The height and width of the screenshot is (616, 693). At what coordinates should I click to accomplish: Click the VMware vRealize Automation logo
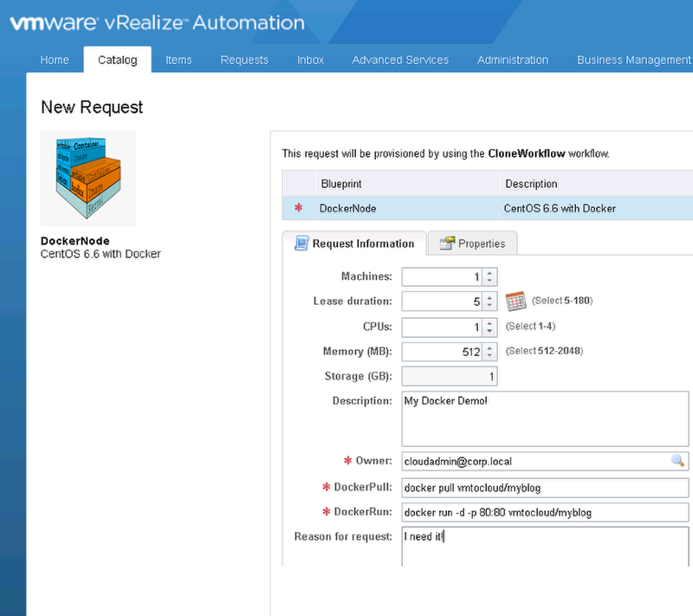[158, 23]
